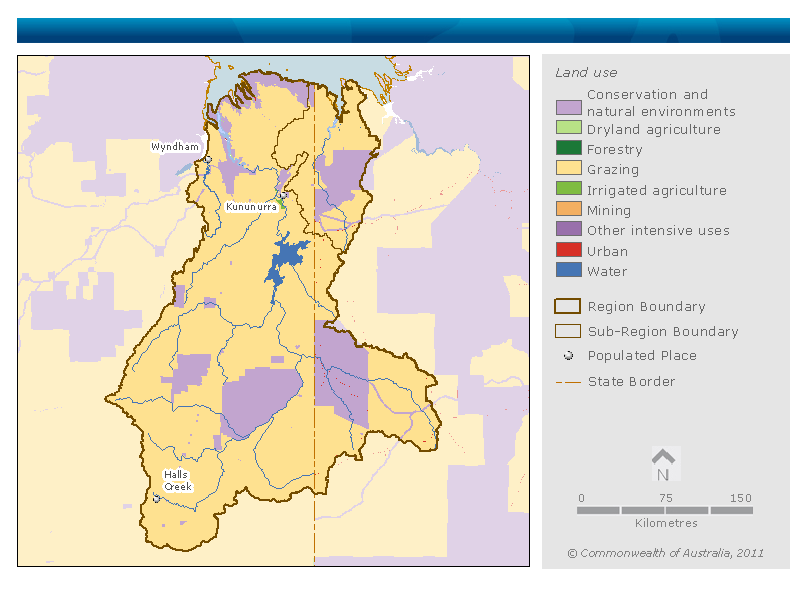Click the Other intensive uses label
Viewport: 790px width, 594px height.
click(658, 231)
